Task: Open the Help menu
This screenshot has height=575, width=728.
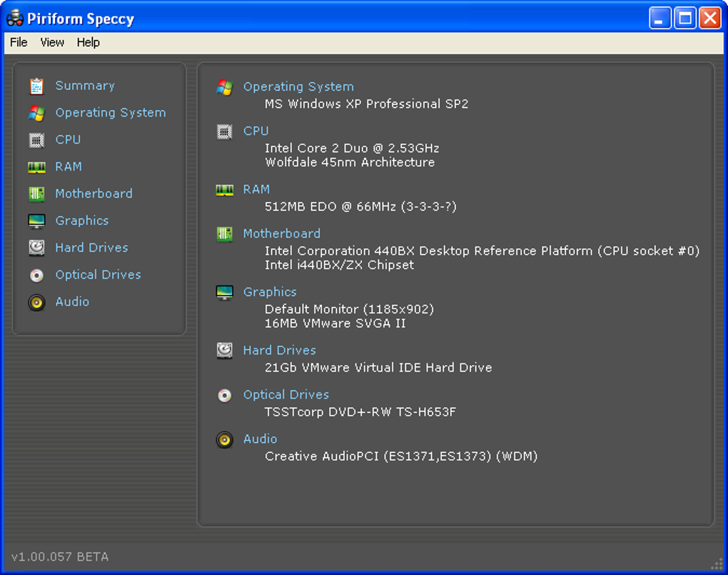Action: pos(89,42)
